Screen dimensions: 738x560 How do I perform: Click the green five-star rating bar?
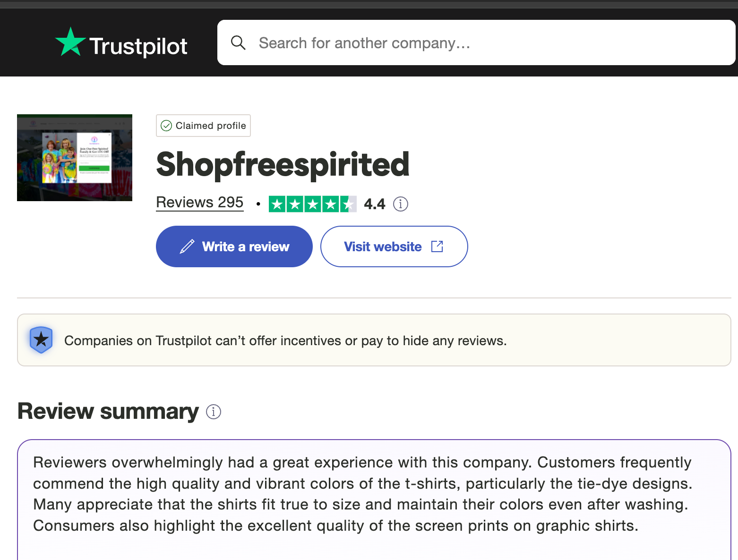312,204
